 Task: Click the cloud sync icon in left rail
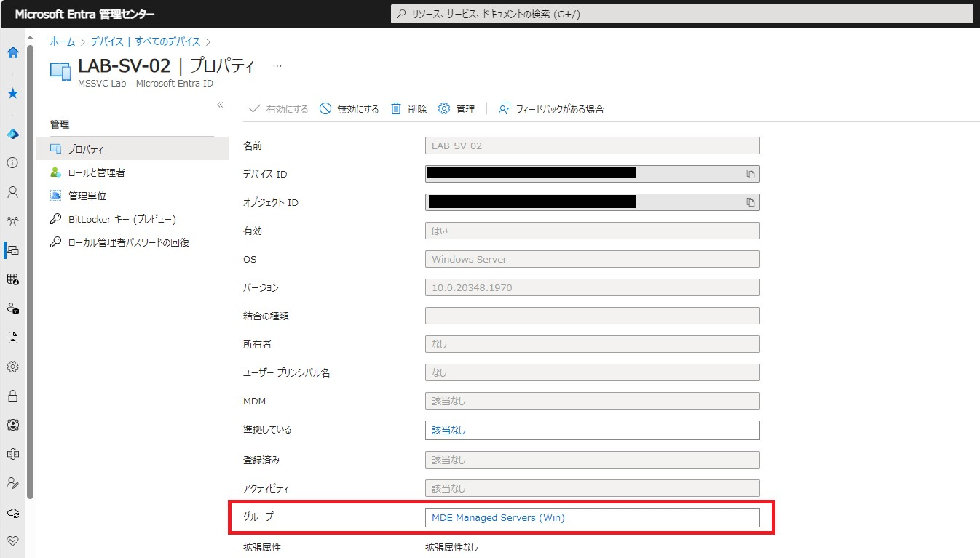point(12,512)
